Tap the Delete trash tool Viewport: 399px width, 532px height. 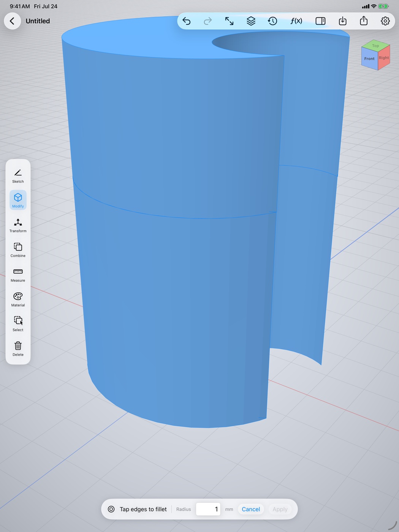point(18,349)
